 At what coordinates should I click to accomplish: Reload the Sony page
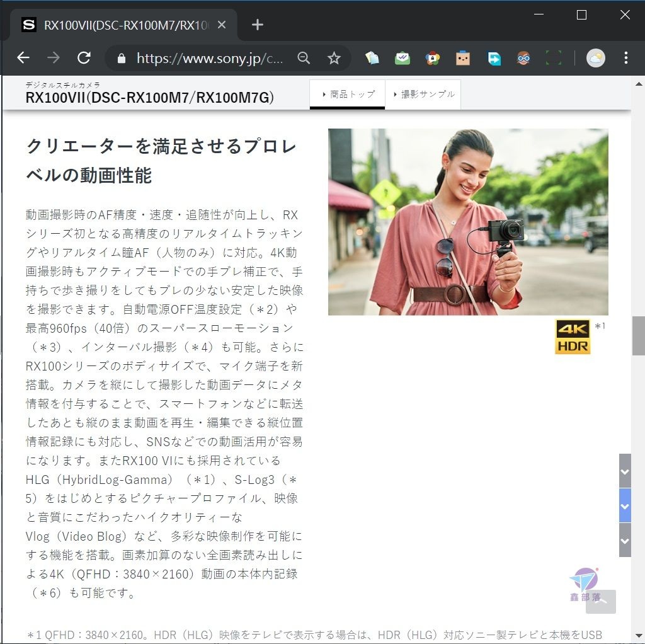(x=84, y=57)
